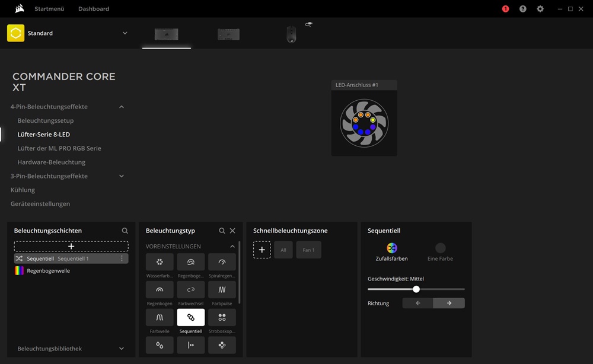The height and width of the screenshot is (364, 593).
Task: Click the fan preview in LED-Anschluss #1
Action: point(364,123)
